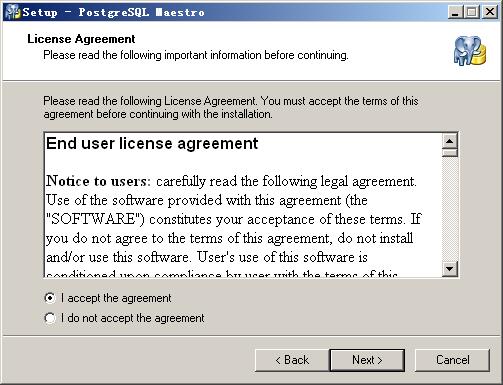This screenshot has height=385, width=503.
Task: Proceed by clicking Next
Action: tap(367, 360)
